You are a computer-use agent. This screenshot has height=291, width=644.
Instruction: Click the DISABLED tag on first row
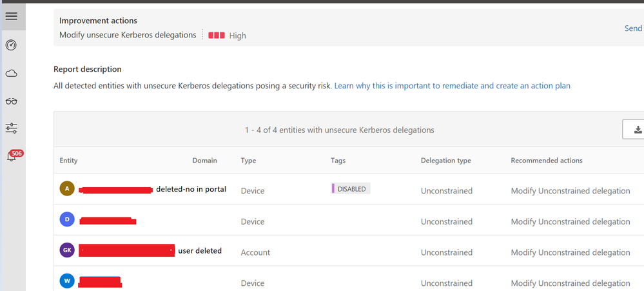(351, 189)
